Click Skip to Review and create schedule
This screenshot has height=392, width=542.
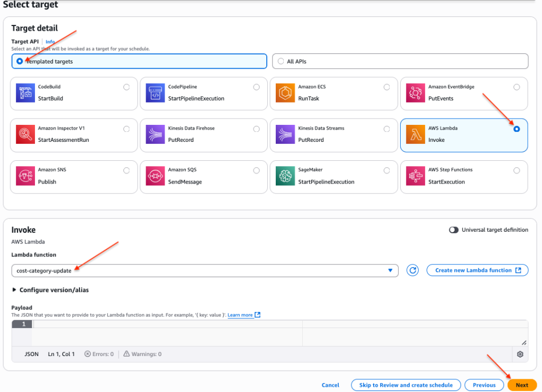pos(405,385)
